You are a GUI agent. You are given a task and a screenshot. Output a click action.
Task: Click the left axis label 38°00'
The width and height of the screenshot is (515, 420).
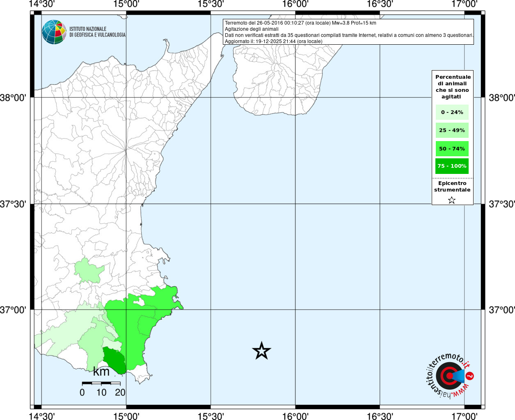tap(13, 98)
